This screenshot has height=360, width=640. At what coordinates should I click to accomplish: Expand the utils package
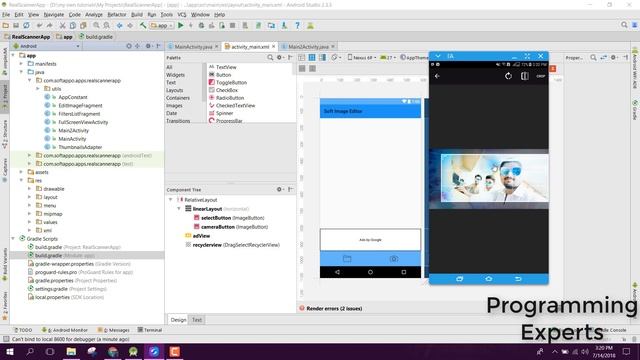(38, 89)
